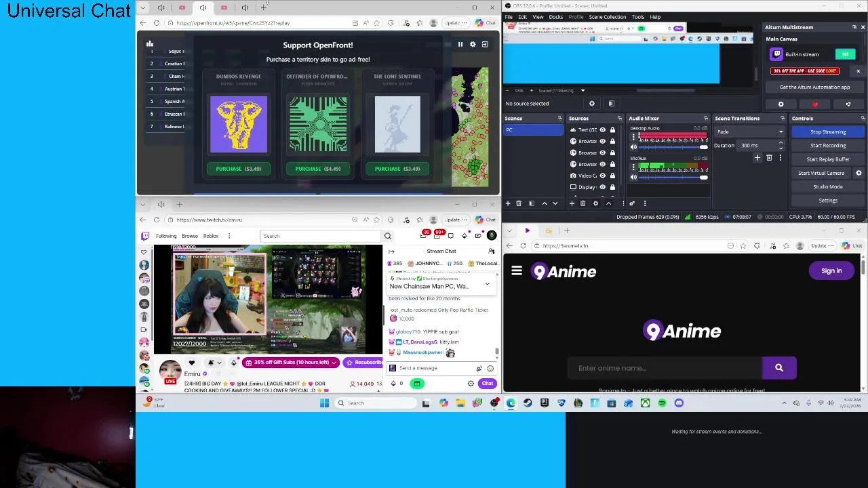Viewport: 868px width, 488px height.
Task: Purchase the Dumbos Revenge skin
Action: (238, 169)
